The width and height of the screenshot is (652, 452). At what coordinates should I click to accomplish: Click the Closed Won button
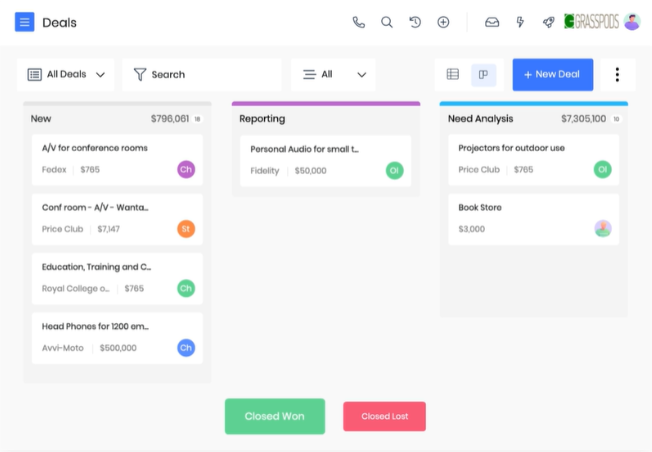coord(275,416)
